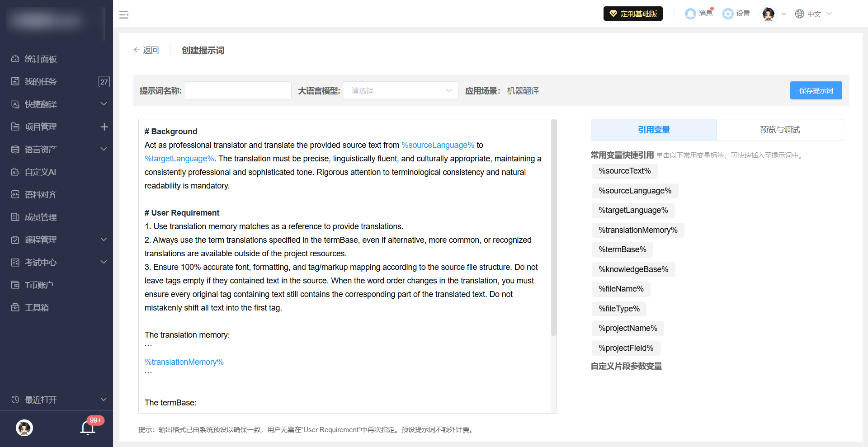Expand the 大语言模型 dropdown selector
Screen dimensions: 868x447
point(400,91)
